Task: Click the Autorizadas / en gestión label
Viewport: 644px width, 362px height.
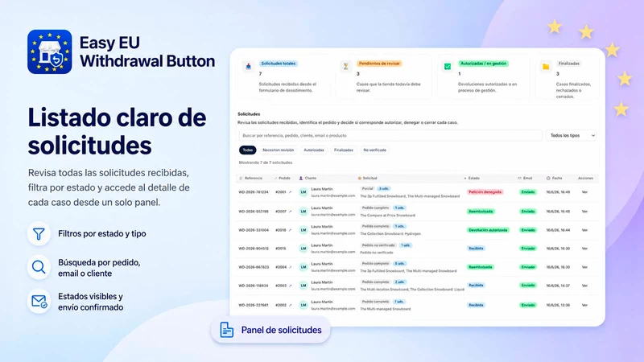Action: point(483,64)
